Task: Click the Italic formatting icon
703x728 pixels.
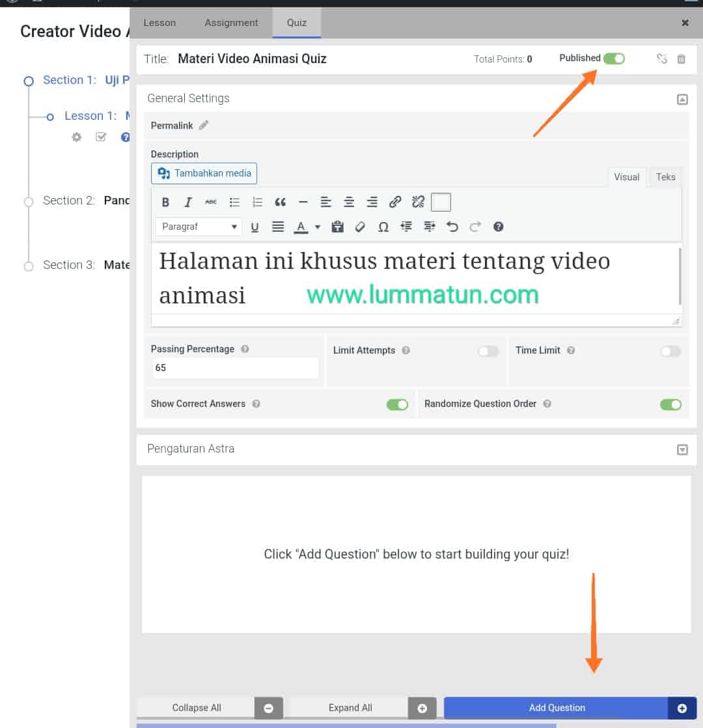Action: click(188, 203)
